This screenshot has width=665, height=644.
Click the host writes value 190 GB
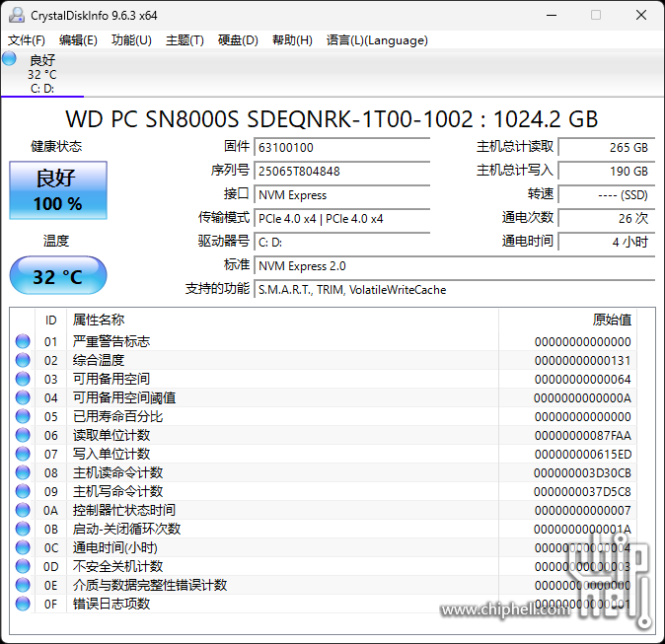(607, 172)
